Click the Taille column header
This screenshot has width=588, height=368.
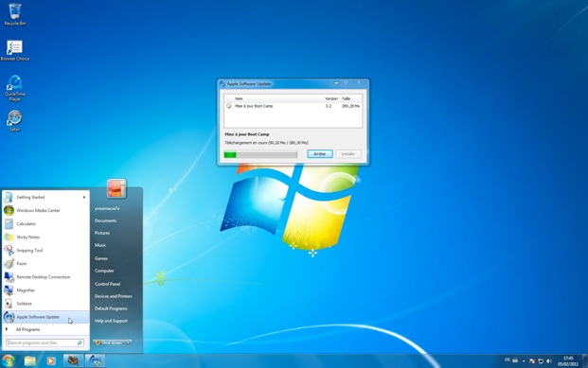click(346, 98)
